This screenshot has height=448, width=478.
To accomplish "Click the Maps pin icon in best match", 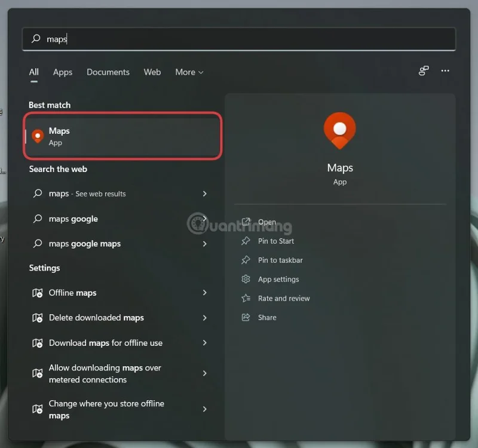I will click(38, 136).
